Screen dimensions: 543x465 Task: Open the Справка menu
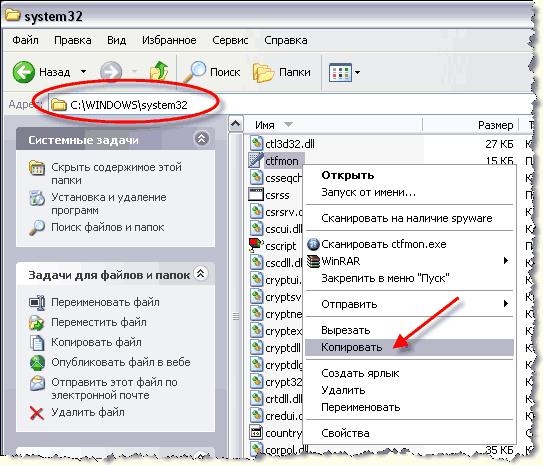pos(286,40)
